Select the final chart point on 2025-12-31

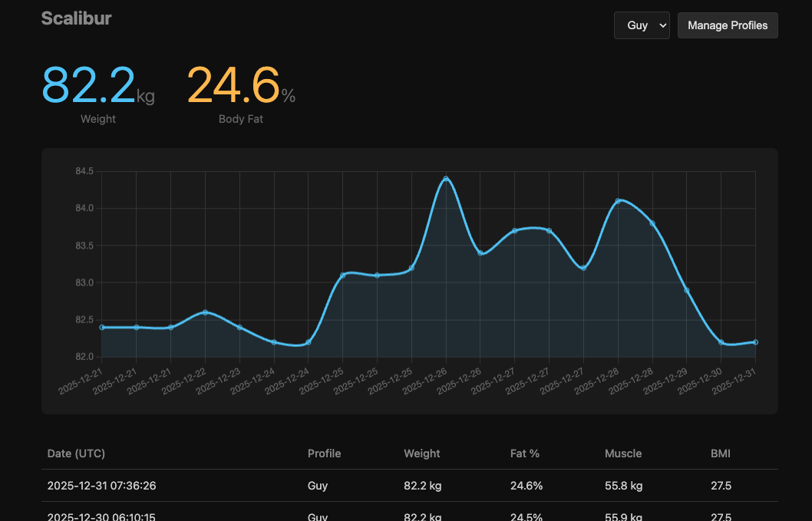point(755,342)
